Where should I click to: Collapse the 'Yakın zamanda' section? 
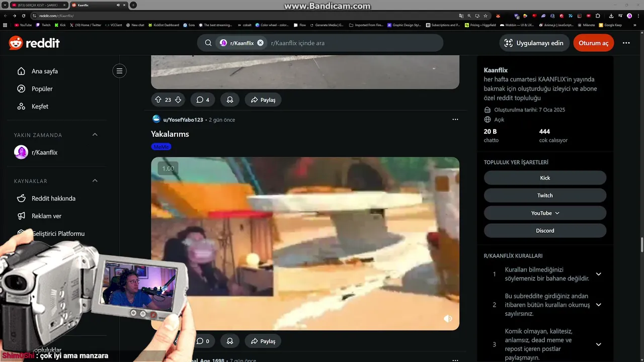(x=95, y=135)
